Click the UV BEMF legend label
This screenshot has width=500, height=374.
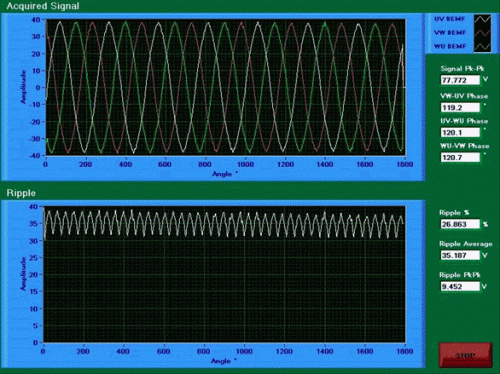click(449, 19)
